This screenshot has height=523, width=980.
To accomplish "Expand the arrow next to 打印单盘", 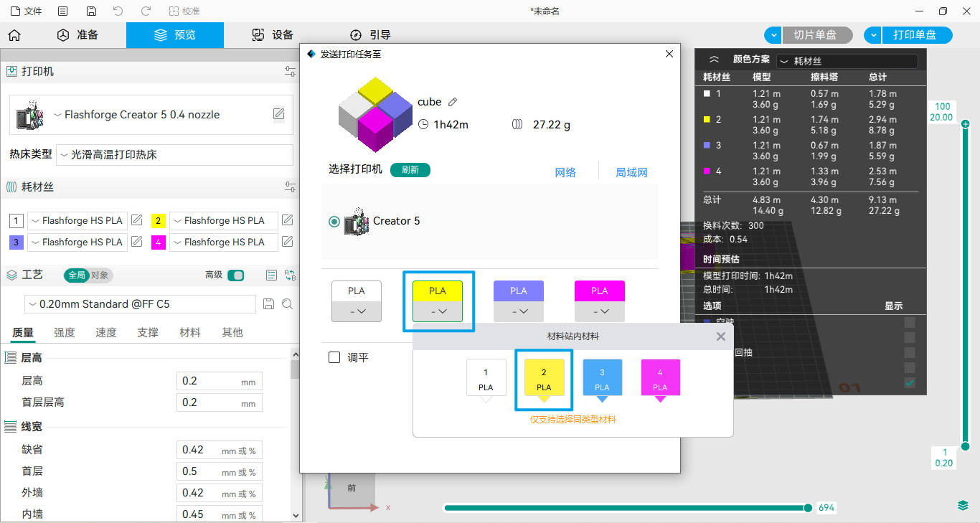I will tap(872, 35).
